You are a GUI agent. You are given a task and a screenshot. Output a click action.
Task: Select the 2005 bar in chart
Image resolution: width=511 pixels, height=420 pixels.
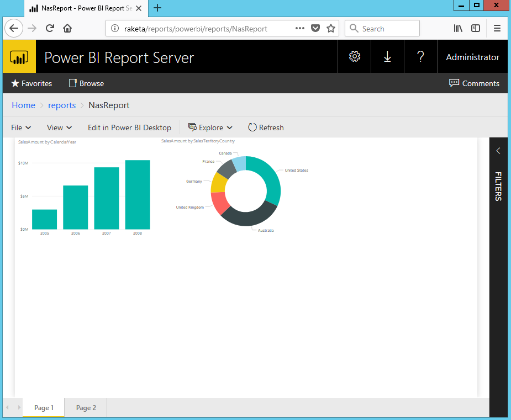pos(45,219)
